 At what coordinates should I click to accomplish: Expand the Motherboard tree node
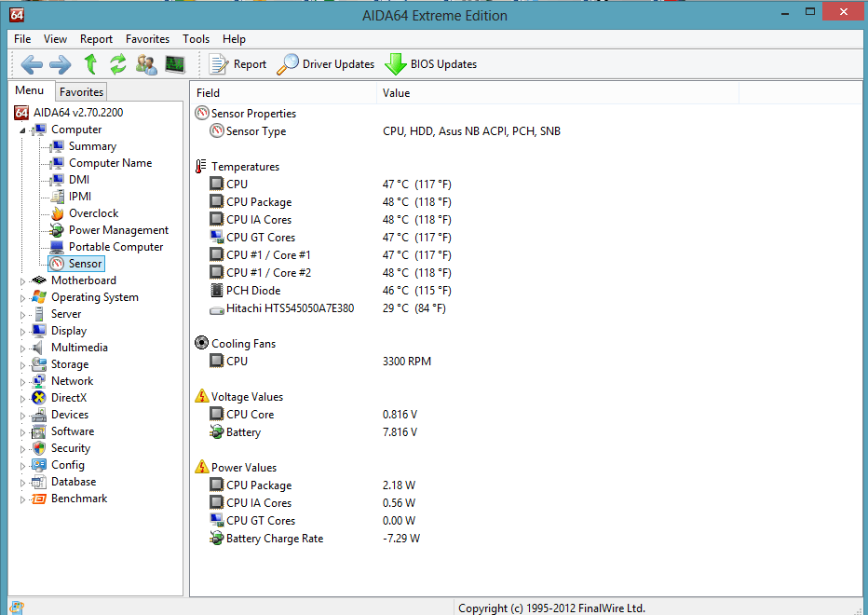(23, 280)
